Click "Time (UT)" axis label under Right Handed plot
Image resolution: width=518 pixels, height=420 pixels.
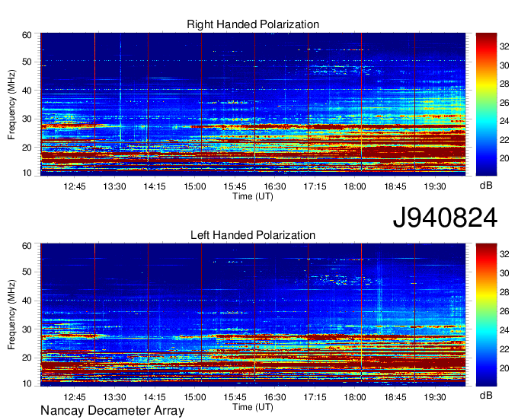click(x=253, y=196)
